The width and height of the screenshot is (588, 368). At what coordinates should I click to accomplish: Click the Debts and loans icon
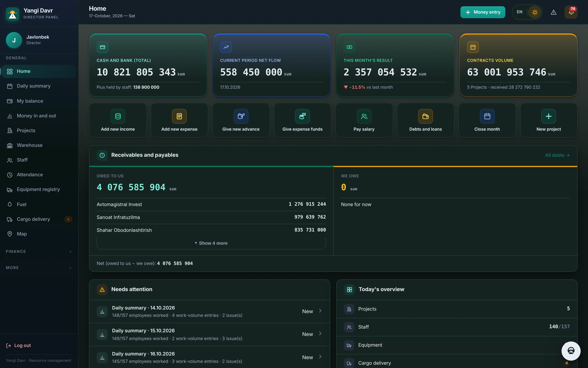coord(425,116)
